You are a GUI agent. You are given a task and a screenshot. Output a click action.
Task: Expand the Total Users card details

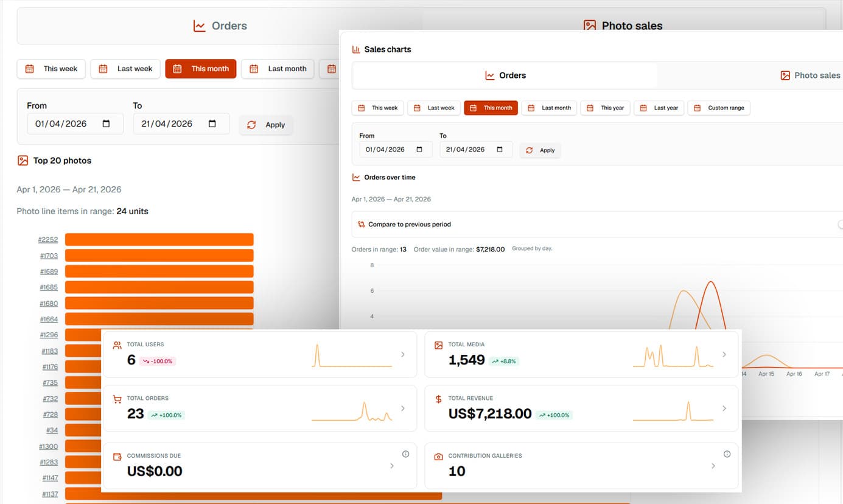tap(402, 354)
